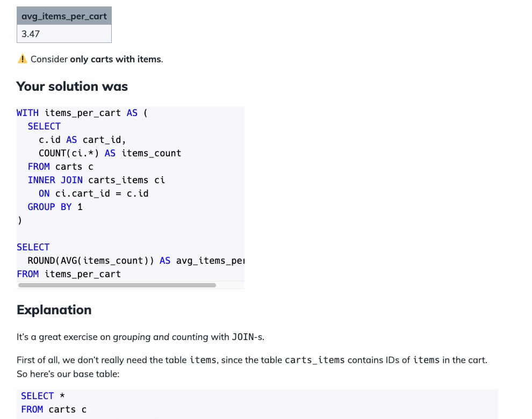Screen dimensions: 532x419
Task: Click the 'Your solution was' heading
Action: click(72, 86)
